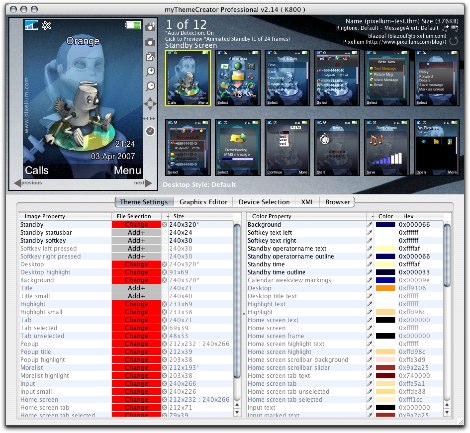Click the refresh icon beside author info
Screen dimensions: 470x433
453,41
